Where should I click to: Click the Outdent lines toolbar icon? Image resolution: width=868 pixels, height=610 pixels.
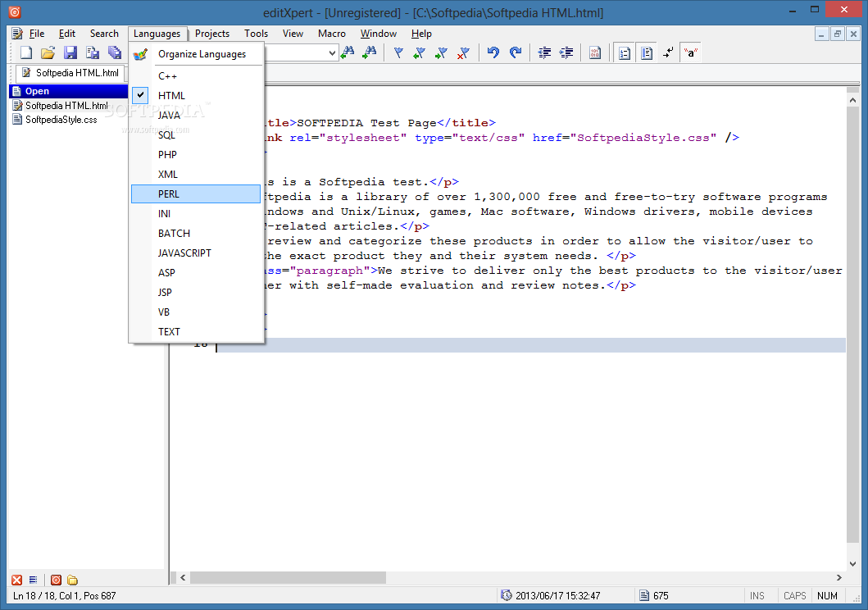pyautogui.click(x=545, y=52)
